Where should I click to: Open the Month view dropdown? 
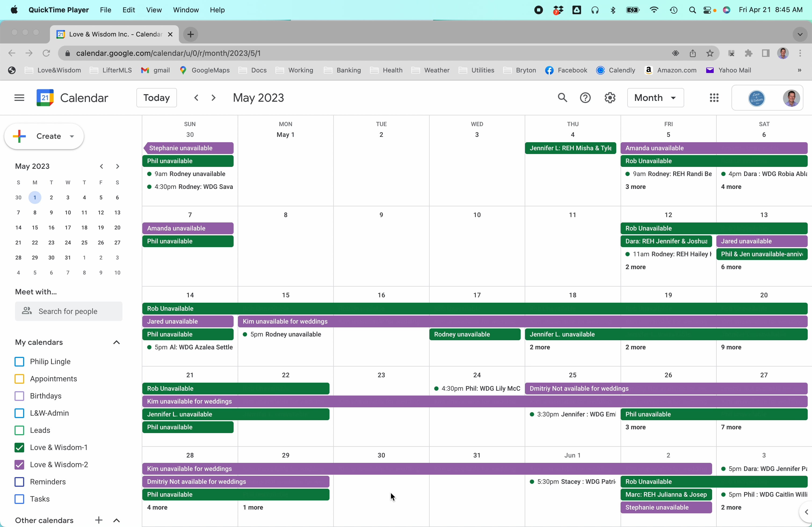pos(655,97)
